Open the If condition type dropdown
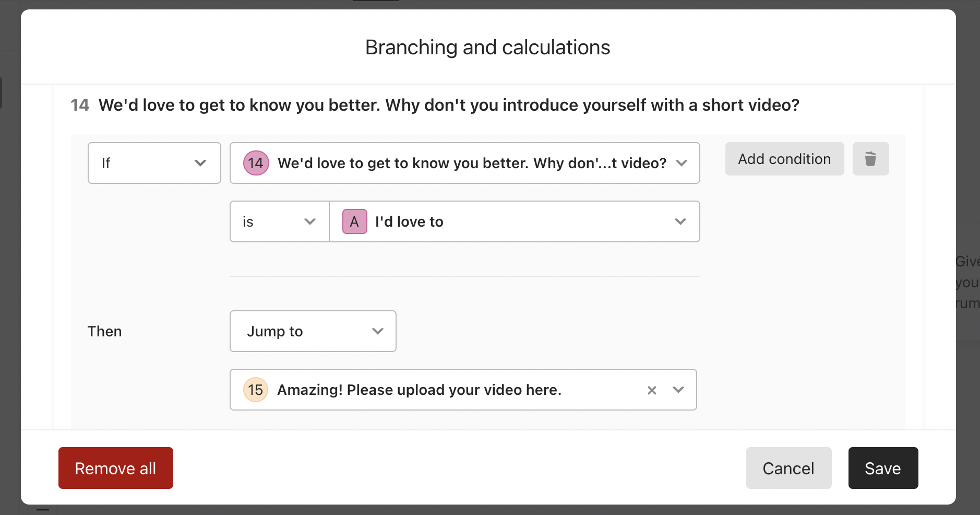Viewport: 980px width, 515px height. point(154,163)
